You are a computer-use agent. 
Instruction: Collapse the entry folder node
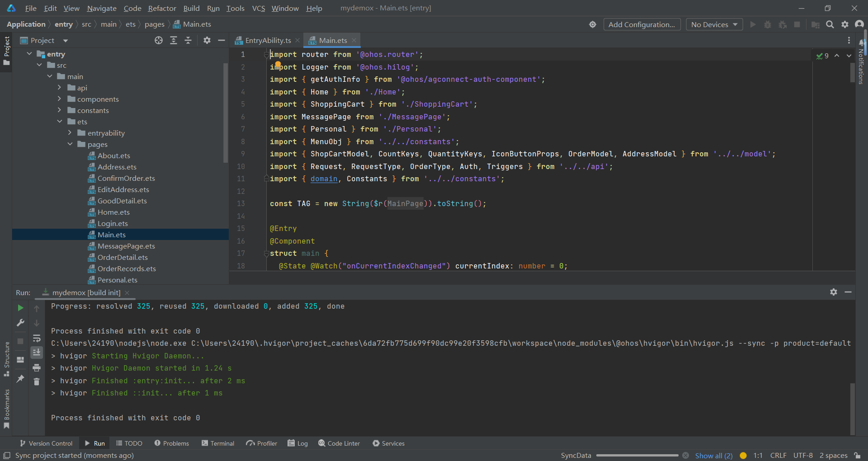29,54
